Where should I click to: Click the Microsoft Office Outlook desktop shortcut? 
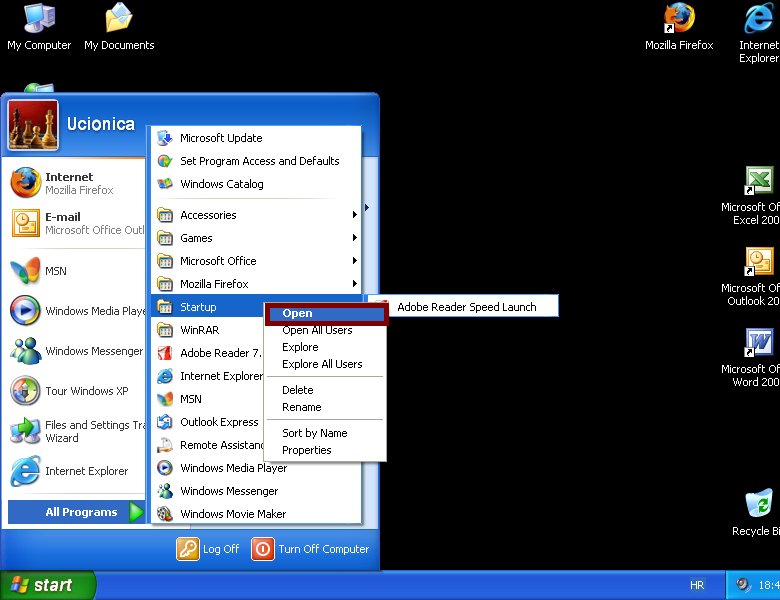751,277
